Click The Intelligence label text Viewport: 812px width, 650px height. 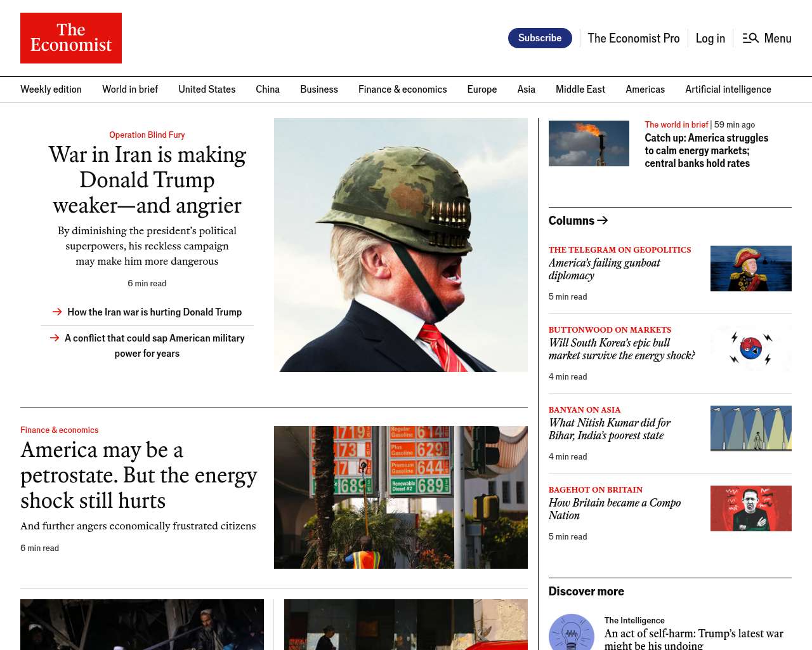coord(634,620)
